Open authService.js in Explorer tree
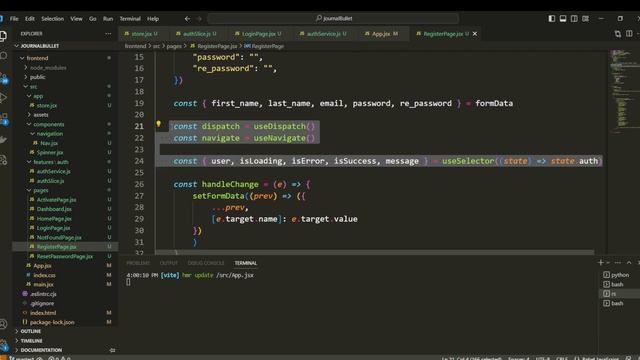The width and height of the screenshot is (640, 360). pyautogui.click(x=53, y=171)
